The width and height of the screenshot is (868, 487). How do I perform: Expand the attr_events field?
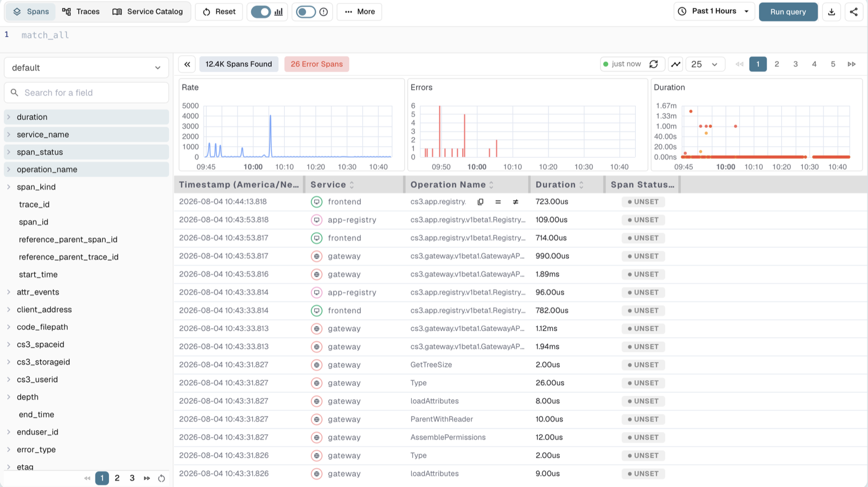tap(9, 292)
